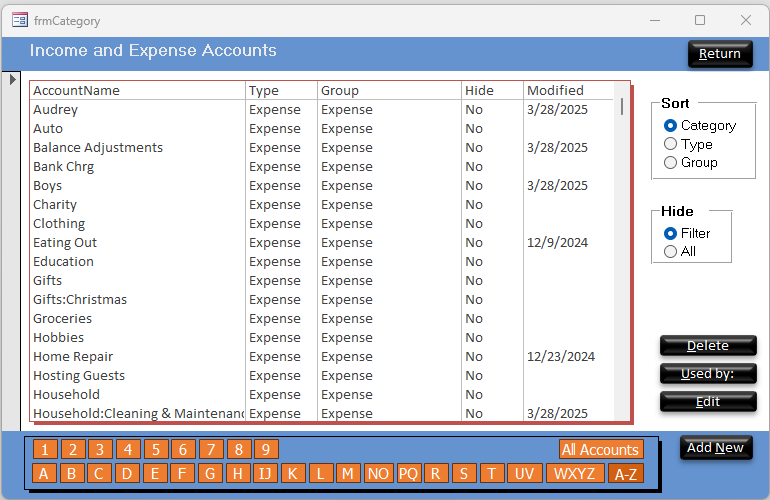
Task: Select the Groceries account row
Action: click(x=322, y=318)
